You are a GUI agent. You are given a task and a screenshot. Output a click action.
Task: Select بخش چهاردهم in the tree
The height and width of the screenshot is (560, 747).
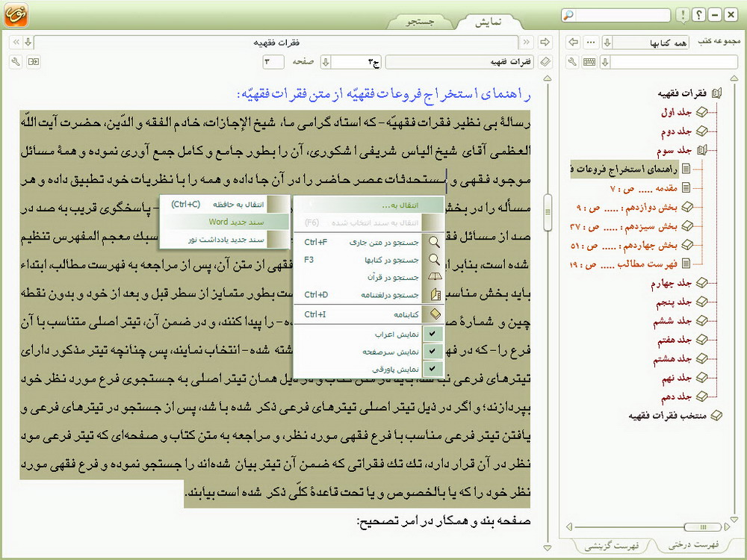point(624,246)
